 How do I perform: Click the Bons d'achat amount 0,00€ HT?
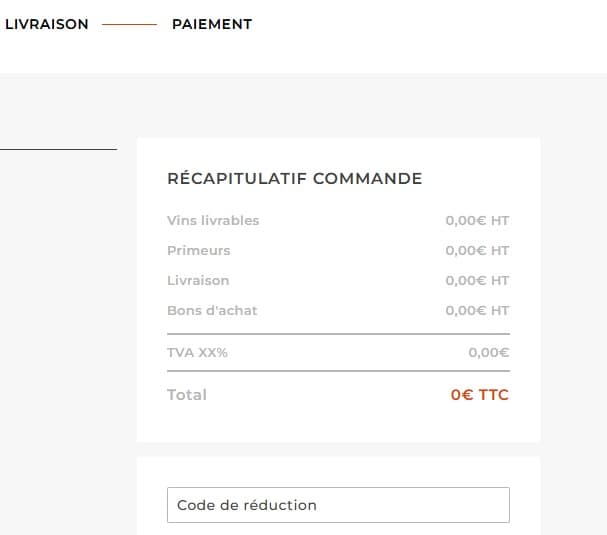point(477,310)
